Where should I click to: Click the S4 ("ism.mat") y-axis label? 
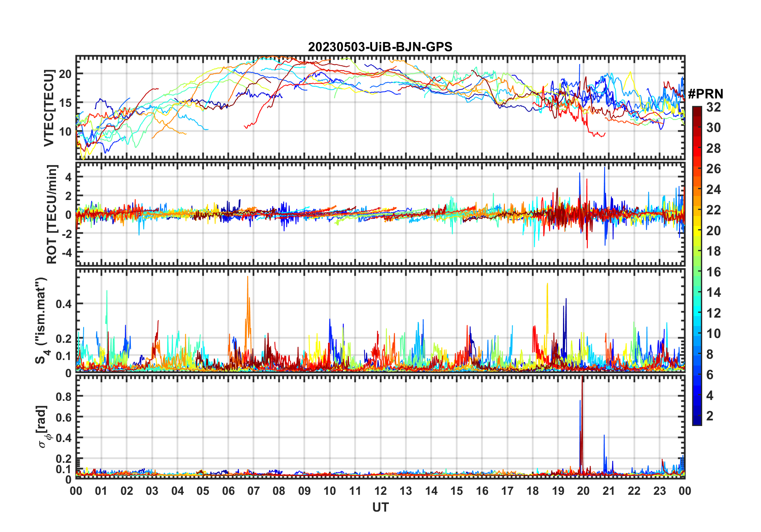click(42, 320)
